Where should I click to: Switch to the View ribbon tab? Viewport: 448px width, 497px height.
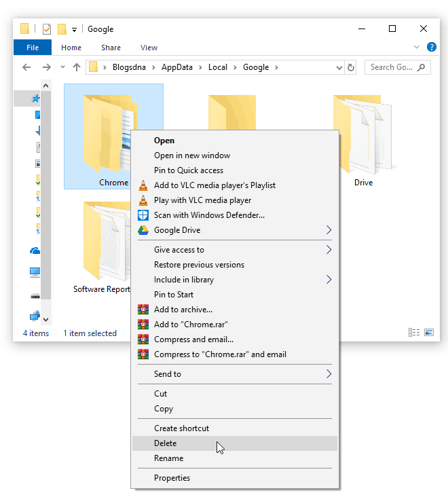pyautogui.click(x=149, y=48)
